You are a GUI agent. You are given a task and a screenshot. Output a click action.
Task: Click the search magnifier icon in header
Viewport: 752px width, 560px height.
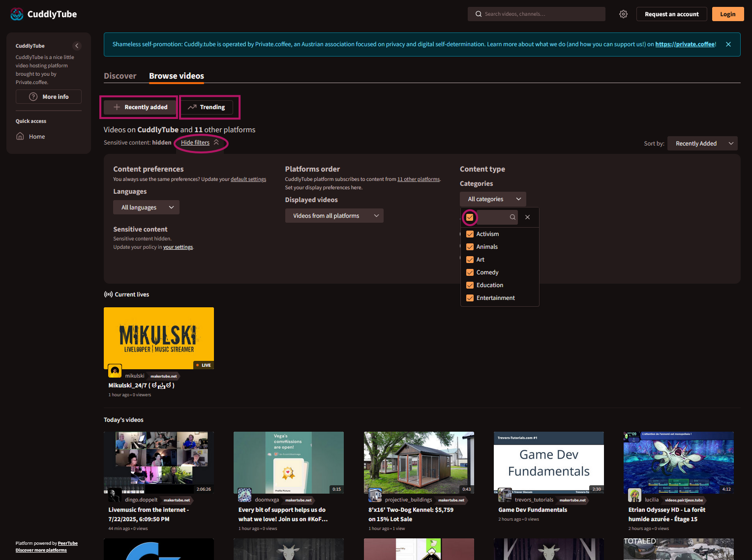tap(478, 14)
